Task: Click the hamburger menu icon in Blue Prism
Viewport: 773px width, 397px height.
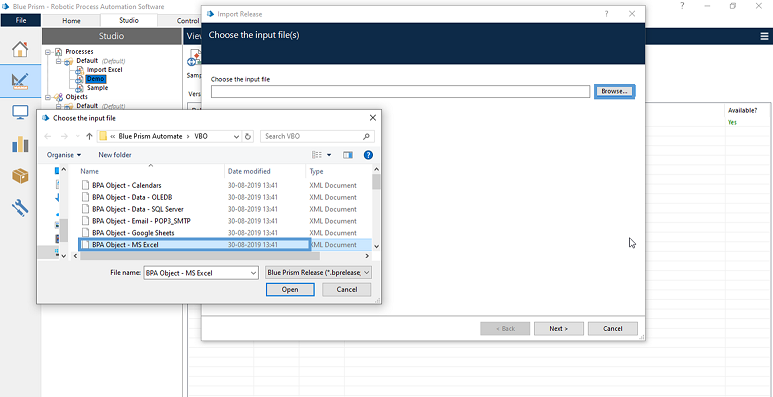Action: (764, 36)
